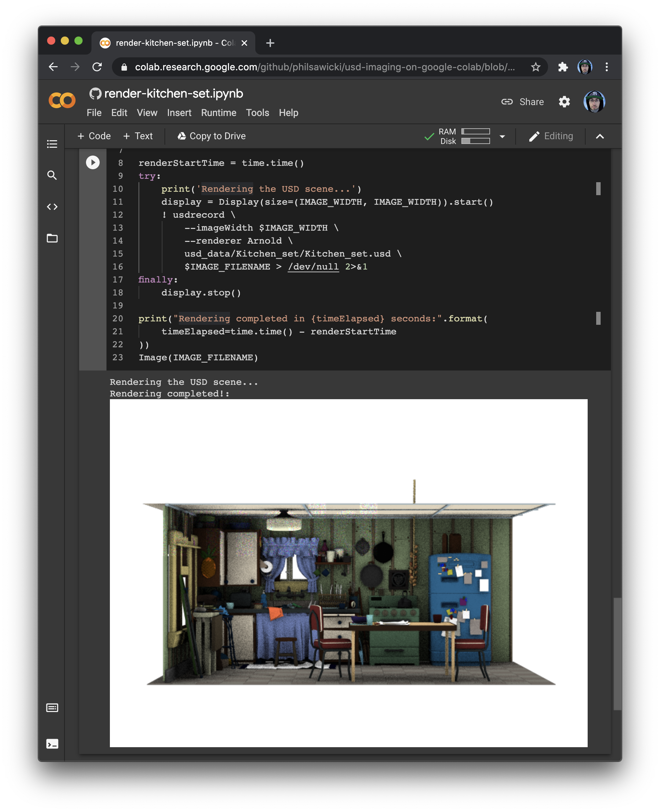660x812 pixels.
Task: Add a new Code cell
Action: click(x=94, y=136)
